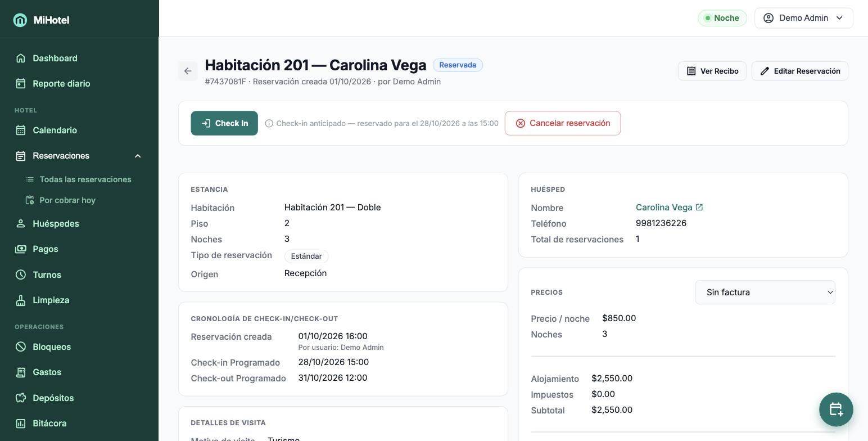Click the Gastos receipt icon

(21, 372)
